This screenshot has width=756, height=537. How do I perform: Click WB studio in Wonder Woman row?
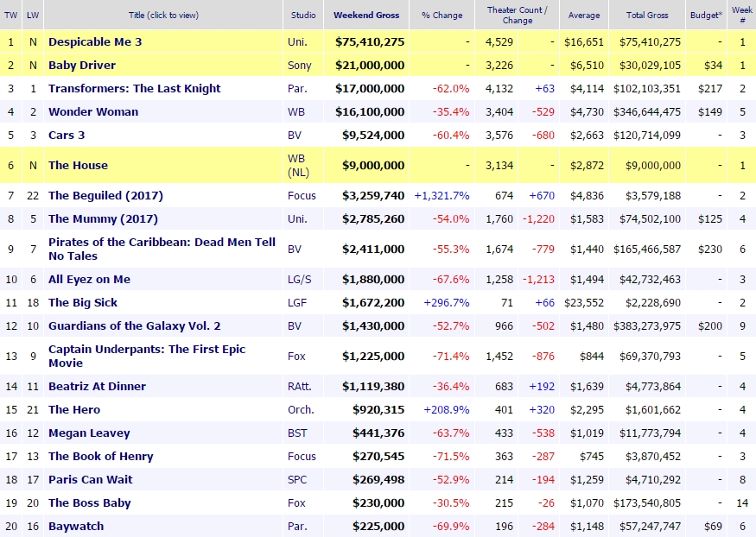point(296,111)
